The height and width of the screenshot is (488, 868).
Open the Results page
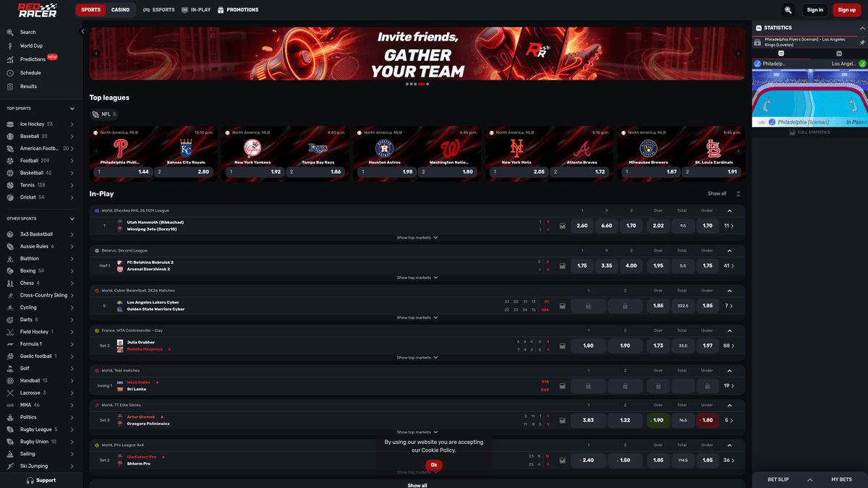click(x=28, y=87)
